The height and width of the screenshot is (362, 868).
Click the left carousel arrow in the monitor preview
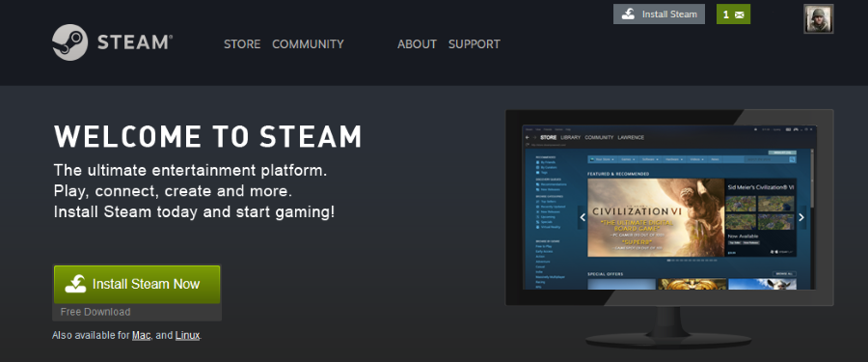click(583, 218)
